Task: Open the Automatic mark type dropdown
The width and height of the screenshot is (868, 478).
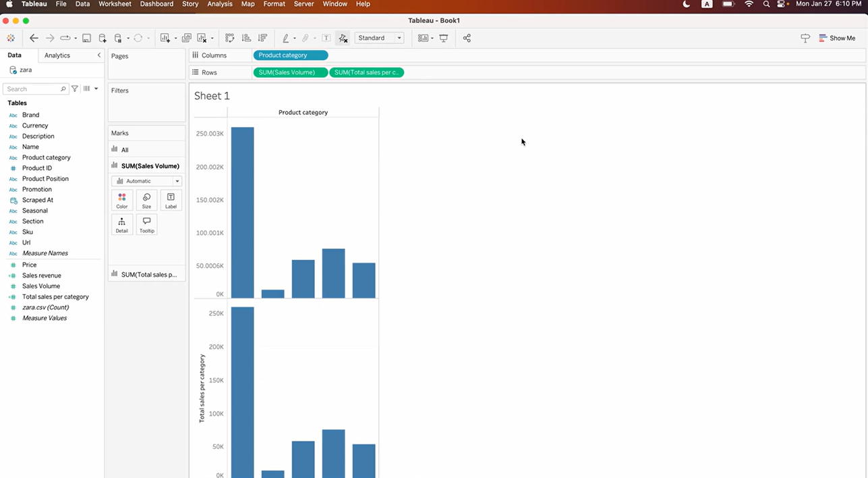Action: 146,181
